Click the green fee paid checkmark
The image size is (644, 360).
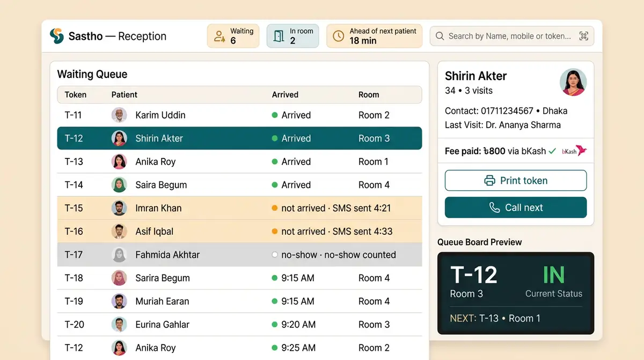point(552,152)
